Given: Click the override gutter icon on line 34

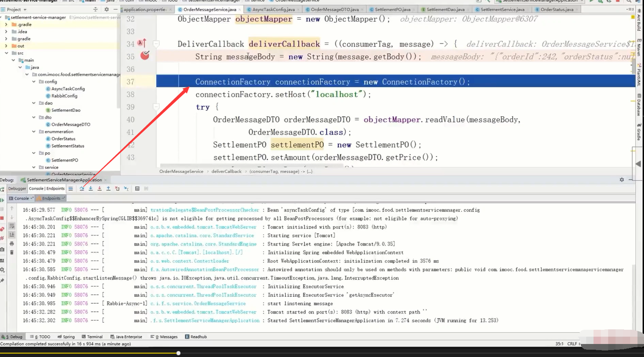Looking at the screenshot, I should 142,43.
